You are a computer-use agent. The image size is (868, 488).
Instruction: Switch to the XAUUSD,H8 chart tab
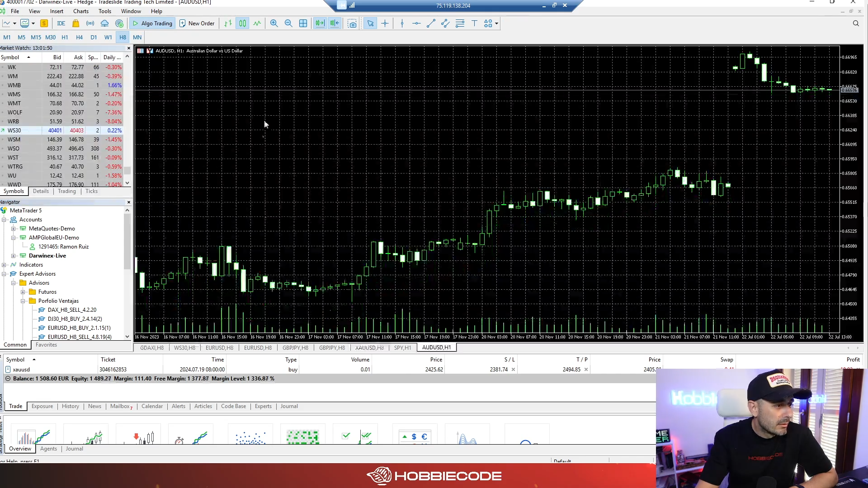tap(369, 348)
